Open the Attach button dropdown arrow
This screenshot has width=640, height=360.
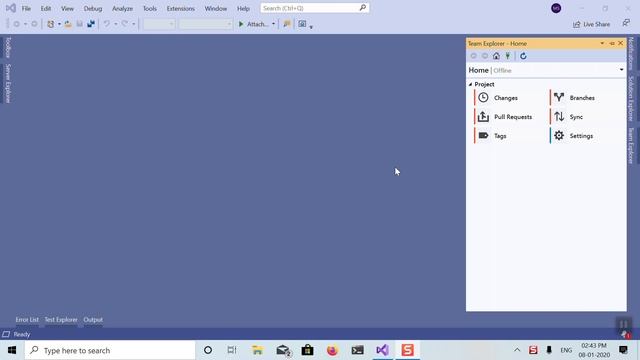pyautogui.click(x=273, y=24)
